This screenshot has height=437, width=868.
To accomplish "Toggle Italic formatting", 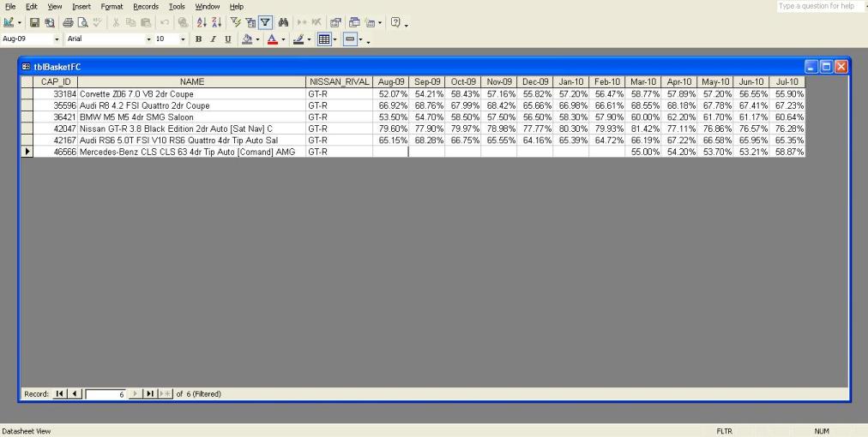I will 213,39.
